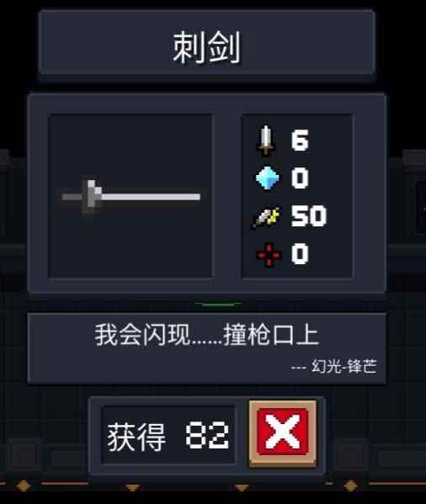This screenshot has width=426, height=504.
Task: Click the weapon quote 我会闪现……撞枪口上
Action: pyautogui.click(x=206, y=335)
